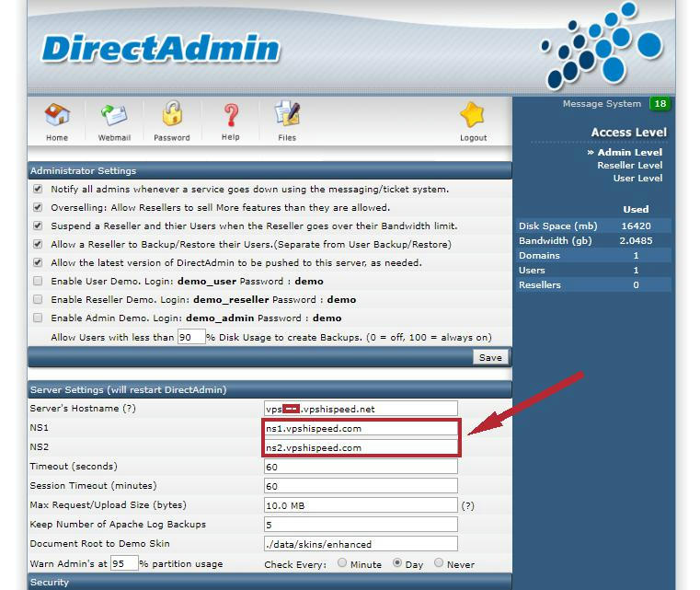Click the (?) help next to Server's Hostname
Screen dimensions: 700x590
coord(129,409)
